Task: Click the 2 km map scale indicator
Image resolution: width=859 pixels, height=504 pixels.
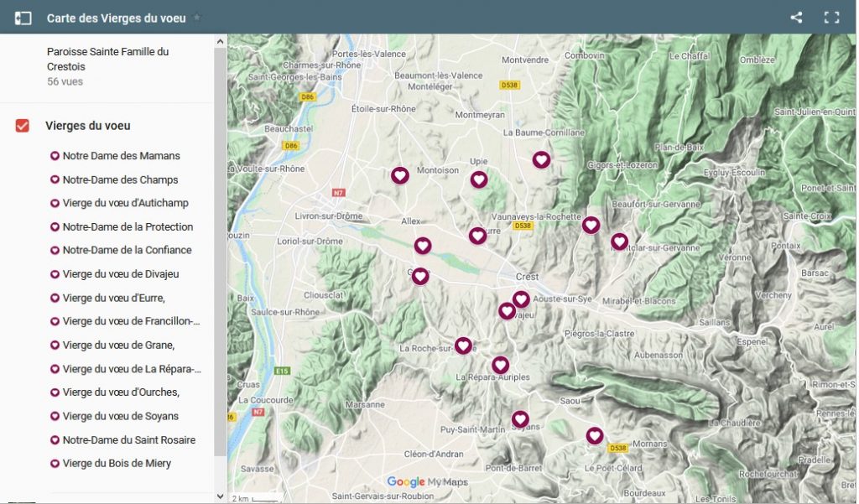Action: (255, 498)
